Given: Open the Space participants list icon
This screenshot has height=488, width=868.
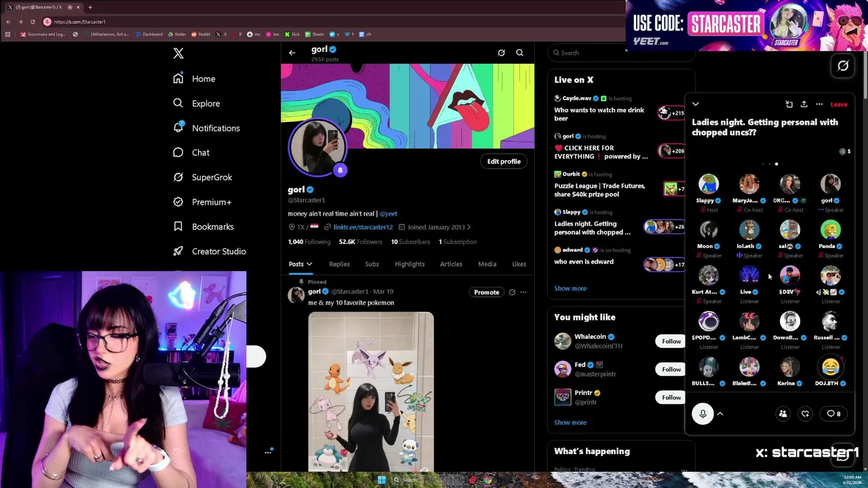Looking at the screenshot, I should coord(783,413).
